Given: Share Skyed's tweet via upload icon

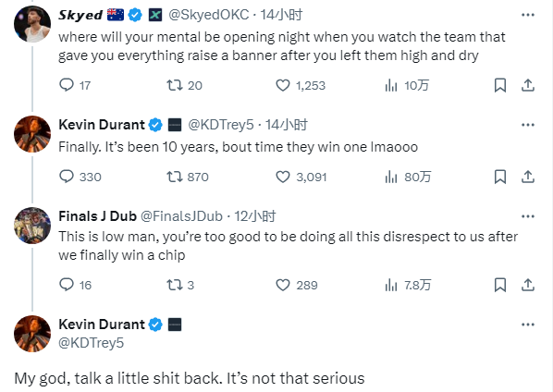Looking at the screenshot, I should tap(528, 85).
